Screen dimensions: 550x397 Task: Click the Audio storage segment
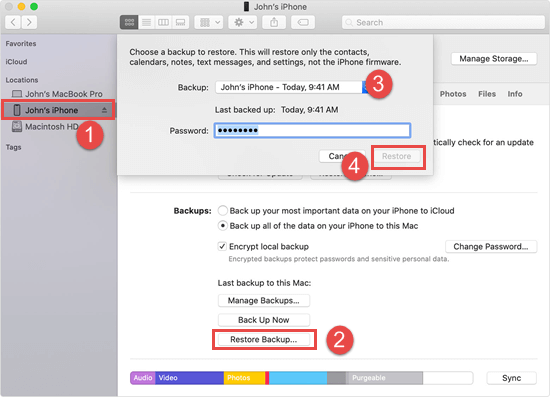pos(143,378)
